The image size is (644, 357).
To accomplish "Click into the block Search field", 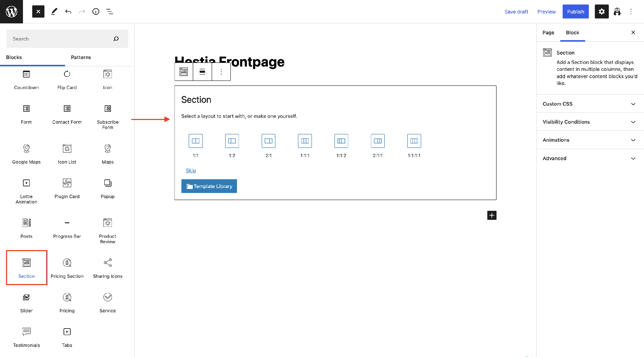I will point(60,39).
